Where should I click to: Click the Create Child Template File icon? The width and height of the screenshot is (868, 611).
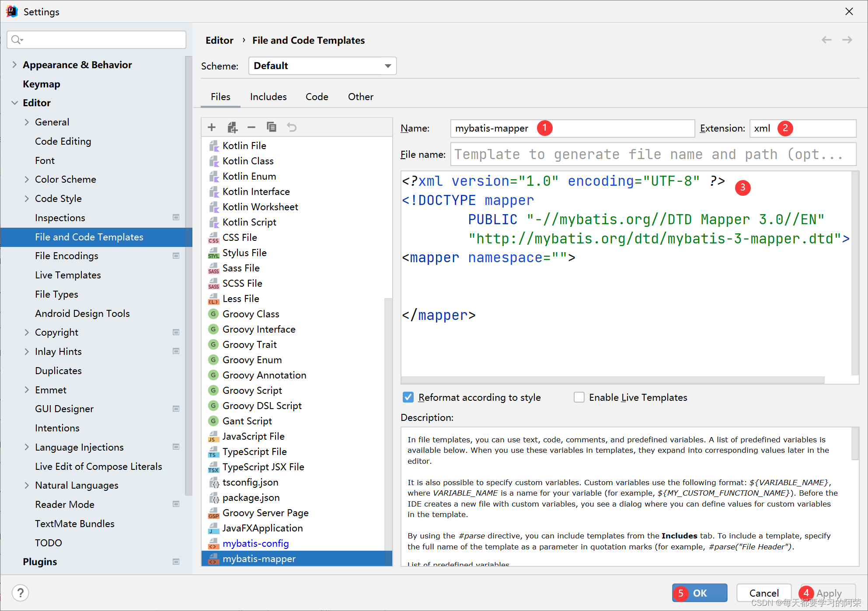coord(232,127)
